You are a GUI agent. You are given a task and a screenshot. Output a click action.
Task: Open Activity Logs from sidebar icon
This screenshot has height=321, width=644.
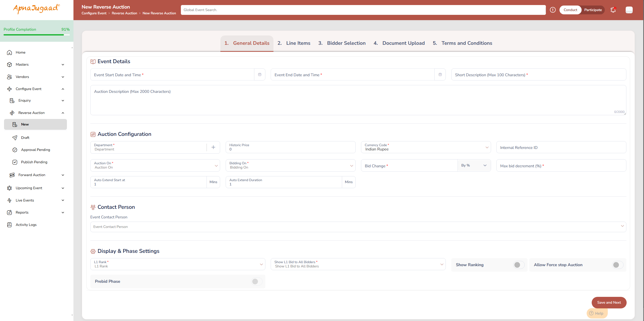pos(10,225)
